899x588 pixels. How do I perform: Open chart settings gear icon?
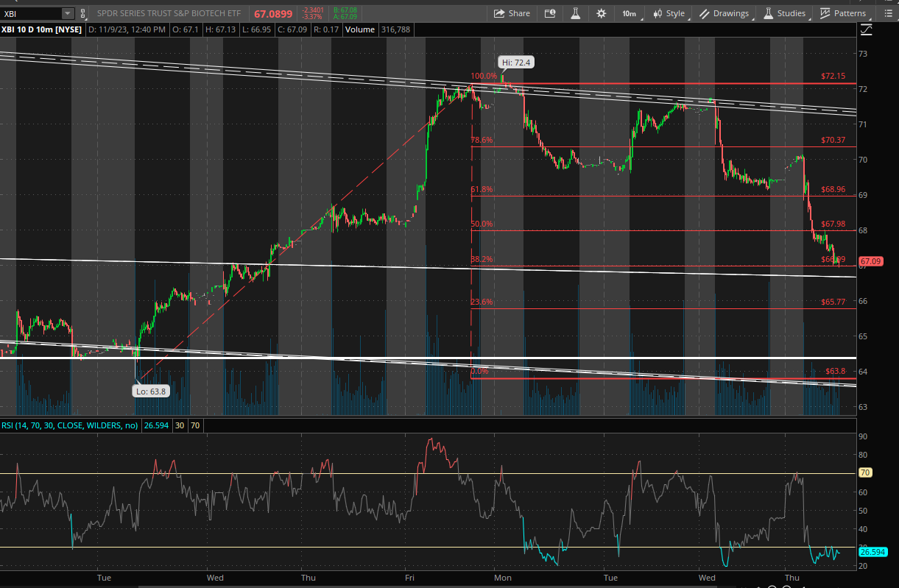(602, 13)
